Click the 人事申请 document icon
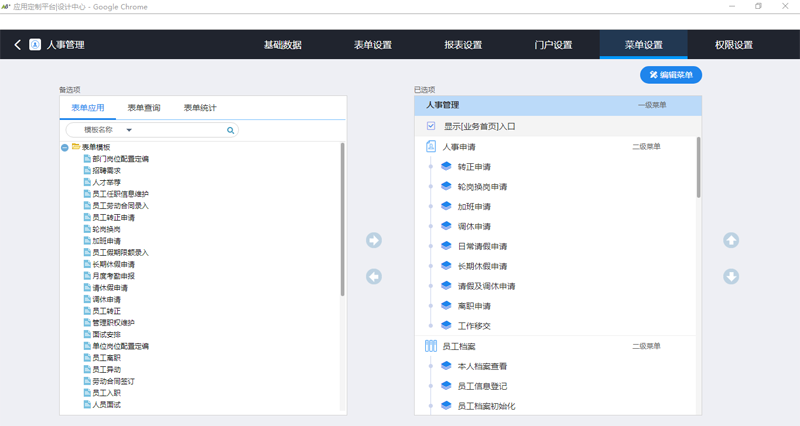The height and width of the screenshot is (426, 800). pyautogui.click(x=432, y=147)
